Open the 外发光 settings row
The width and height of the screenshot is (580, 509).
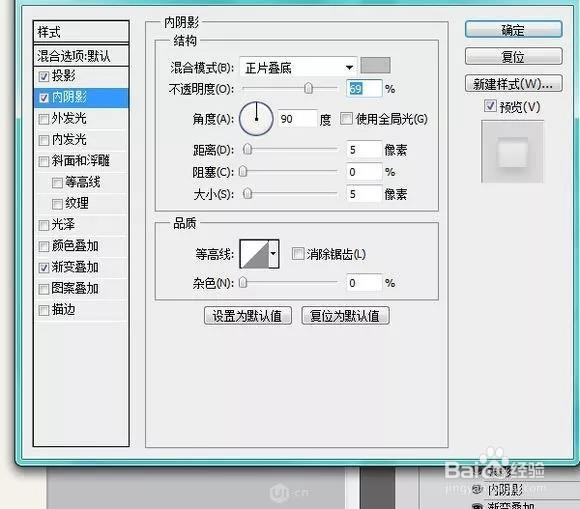(81, 119)
